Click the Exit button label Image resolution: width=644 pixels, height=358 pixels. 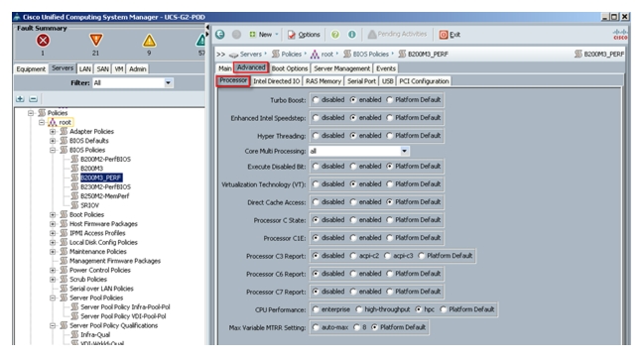tap(454, 35)
